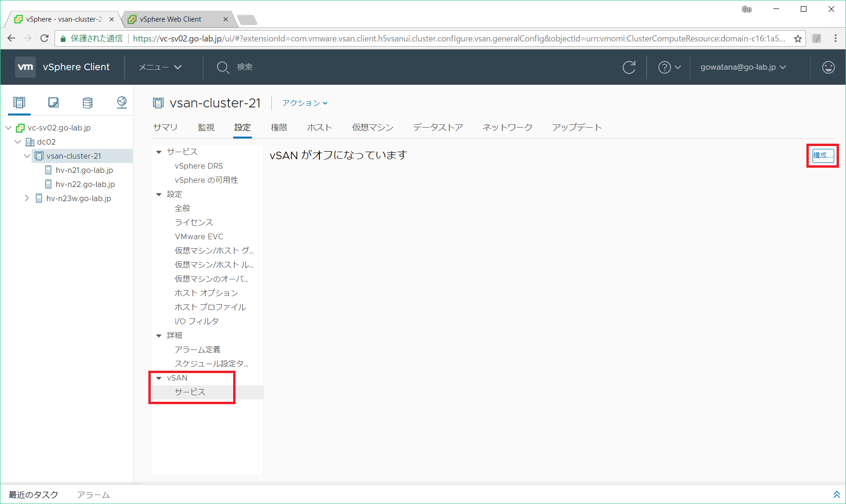
Task: Close the vSphere - vsan-cluster tab
Action: pyautogui.click(x=112, y=19)
